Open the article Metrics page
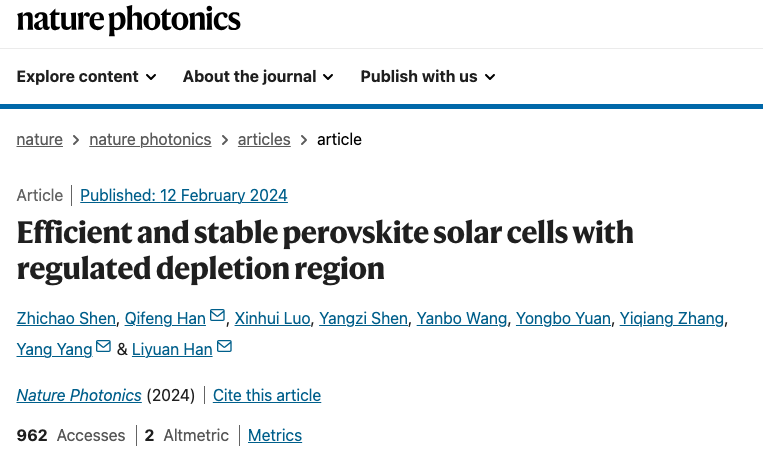Screen dimensions: 763x457 click(x=275, y=435)
